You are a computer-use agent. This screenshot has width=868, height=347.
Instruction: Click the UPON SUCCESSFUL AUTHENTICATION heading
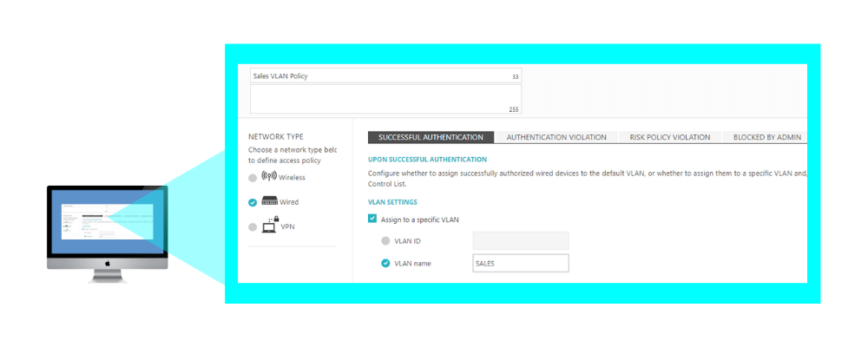[427, 160]
